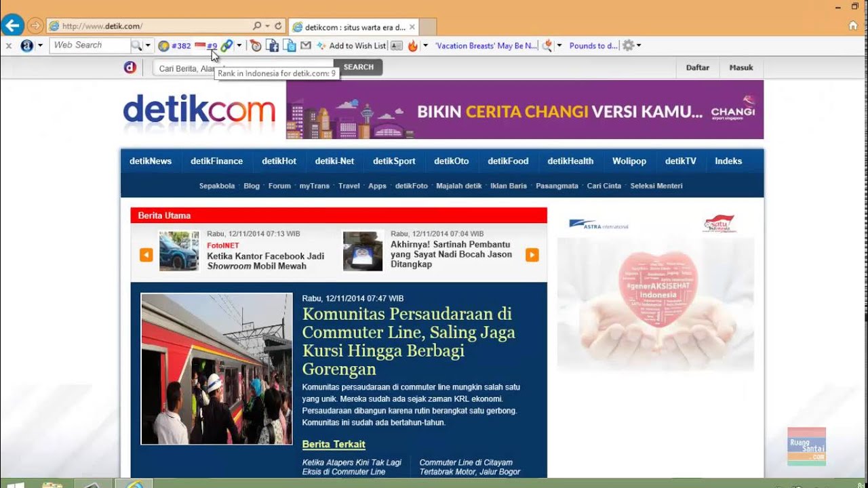Open the Facebook showroom car thumbnail
The width and height of the screenshot is (868, 488).
point(179,251)
